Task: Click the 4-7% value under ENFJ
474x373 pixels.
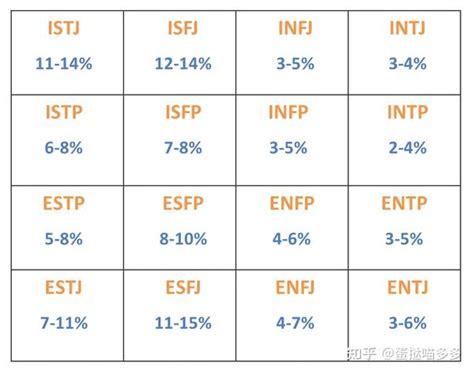Action: pyautogui.click(x=295, y=323)
